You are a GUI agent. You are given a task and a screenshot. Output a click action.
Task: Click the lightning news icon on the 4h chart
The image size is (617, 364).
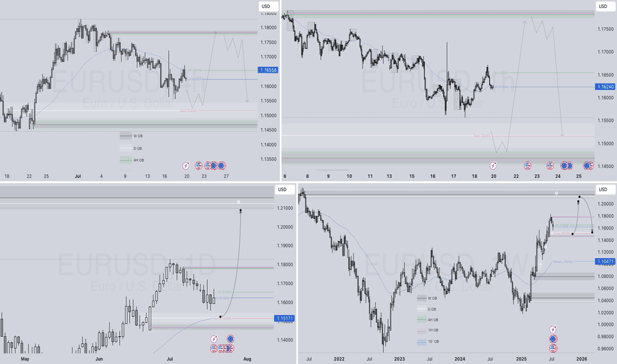pyautogui.click(x=186, y=165)
